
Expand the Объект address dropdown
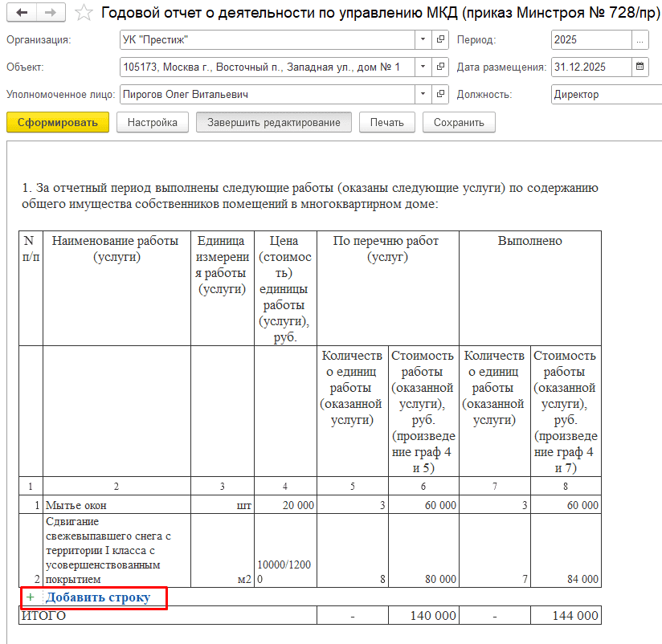click(424, 67)
